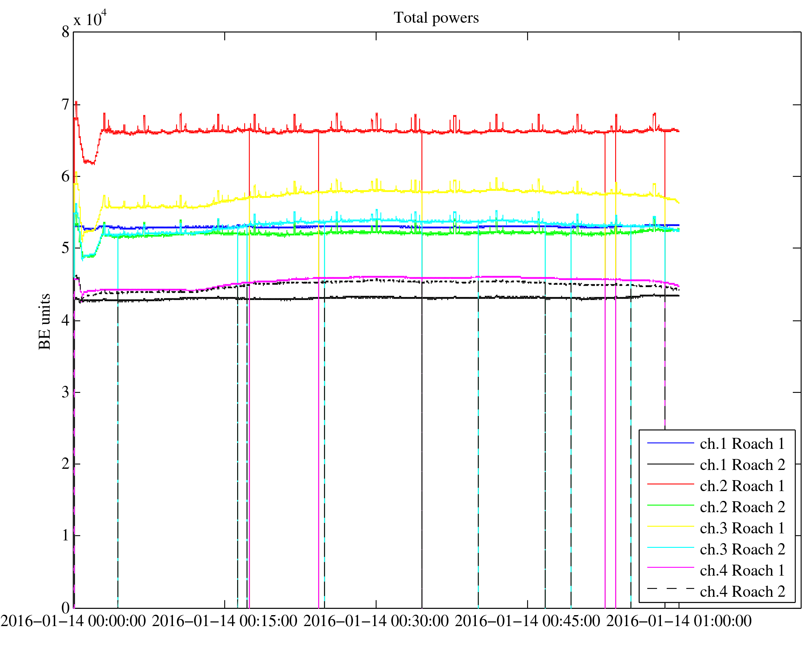This screenshot has width=812, height=657.
Task: Click the ch.2 Roach 1 legend entry
Action: click(x=742, y=486)
